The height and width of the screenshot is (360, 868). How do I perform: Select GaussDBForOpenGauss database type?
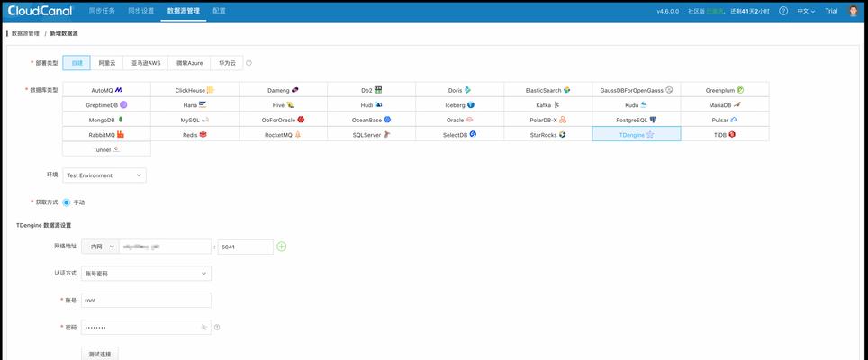click(x=637, y=90)
